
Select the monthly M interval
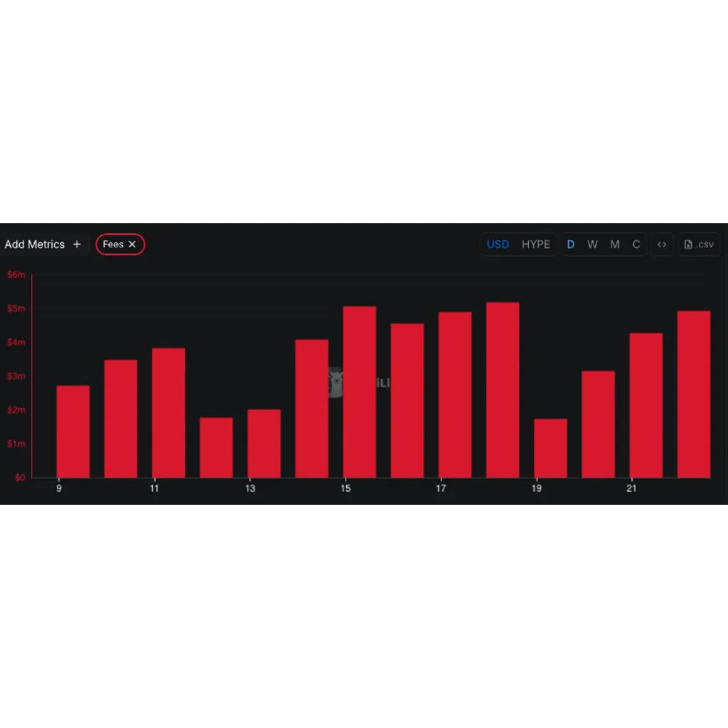point(615,245)
